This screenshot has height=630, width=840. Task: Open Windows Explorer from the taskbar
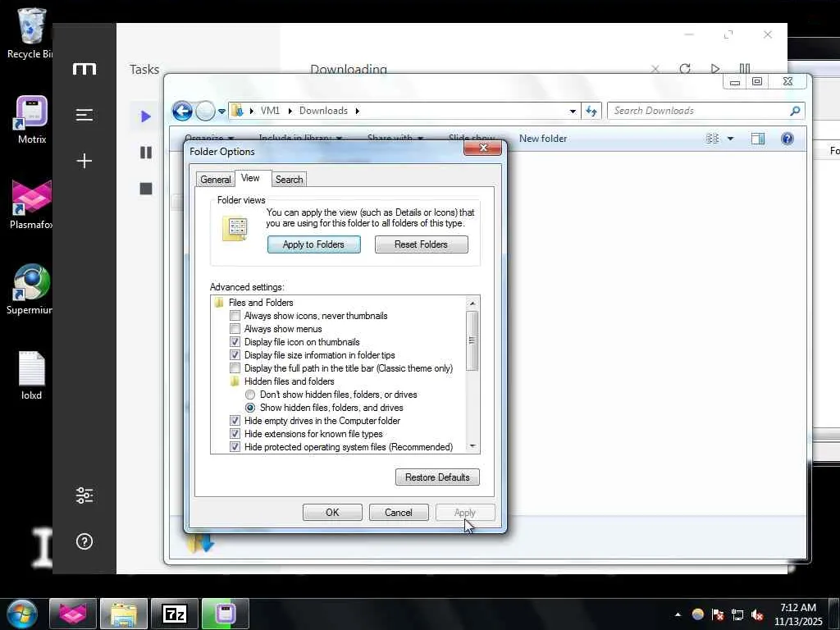coord(124,614)
